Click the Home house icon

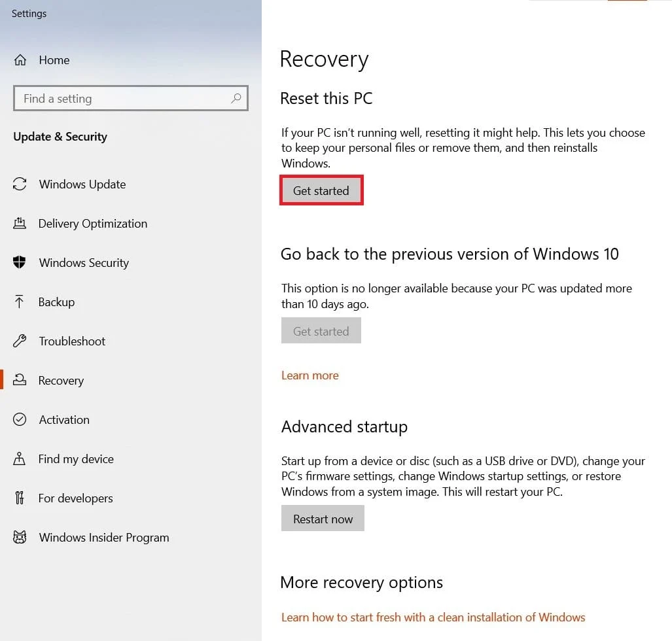(x=20, y=60)
